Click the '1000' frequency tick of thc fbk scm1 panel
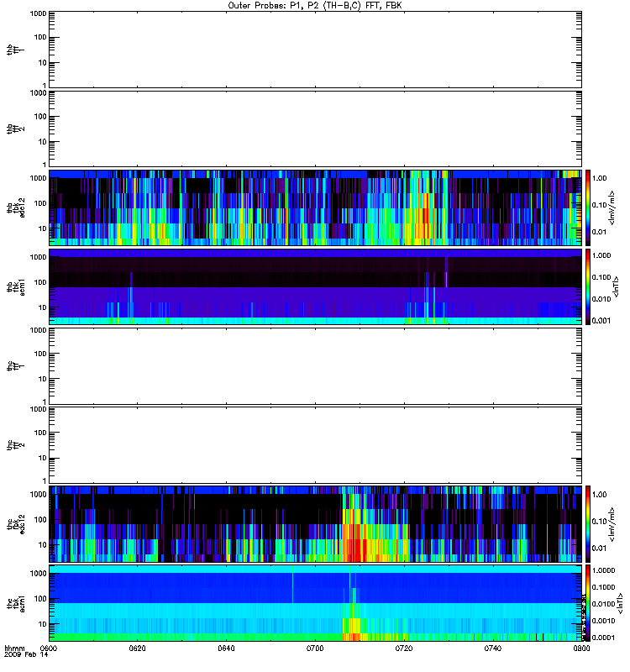The image size is (630, 672). point(38,574)
